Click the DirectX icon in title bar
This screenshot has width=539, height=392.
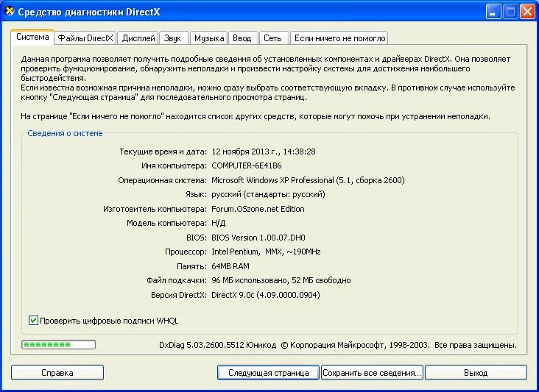click(x=10, y=11)
